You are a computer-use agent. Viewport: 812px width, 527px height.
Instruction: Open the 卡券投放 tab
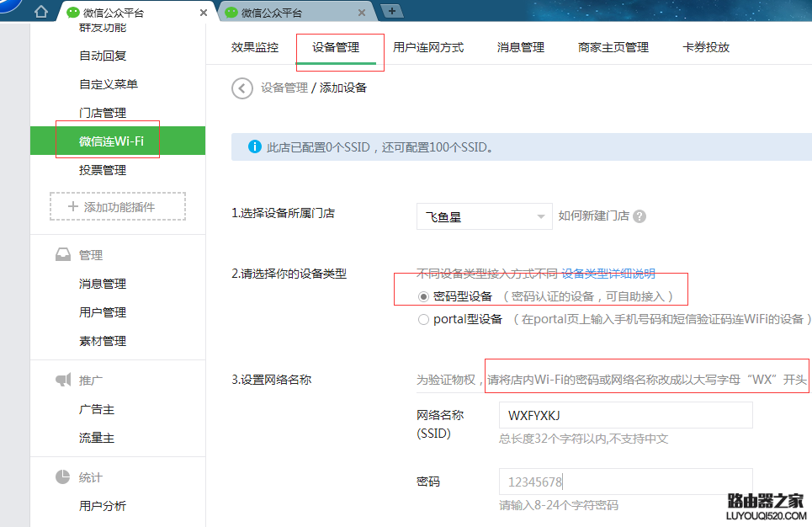706,48
